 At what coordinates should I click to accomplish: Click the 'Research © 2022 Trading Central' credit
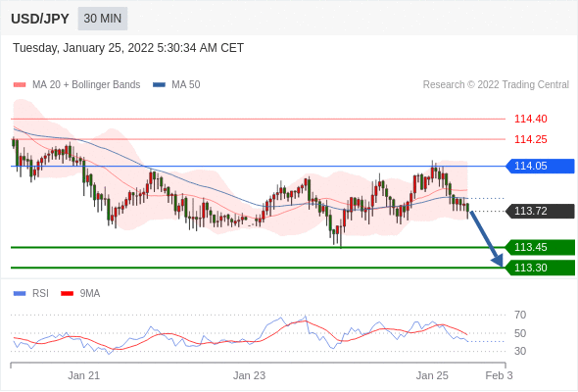tap(496, 85)
